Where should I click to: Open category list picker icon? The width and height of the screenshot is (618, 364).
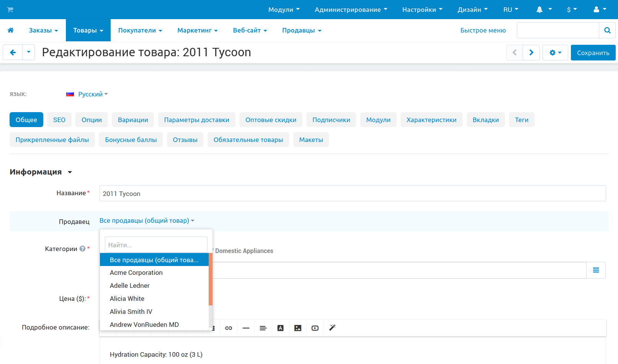click(x=596, y=270)
